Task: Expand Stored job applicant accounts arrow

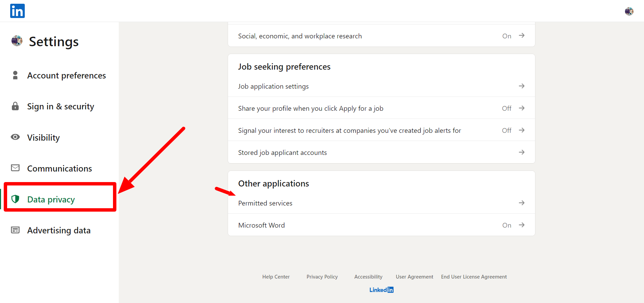Action: (522, 153)
